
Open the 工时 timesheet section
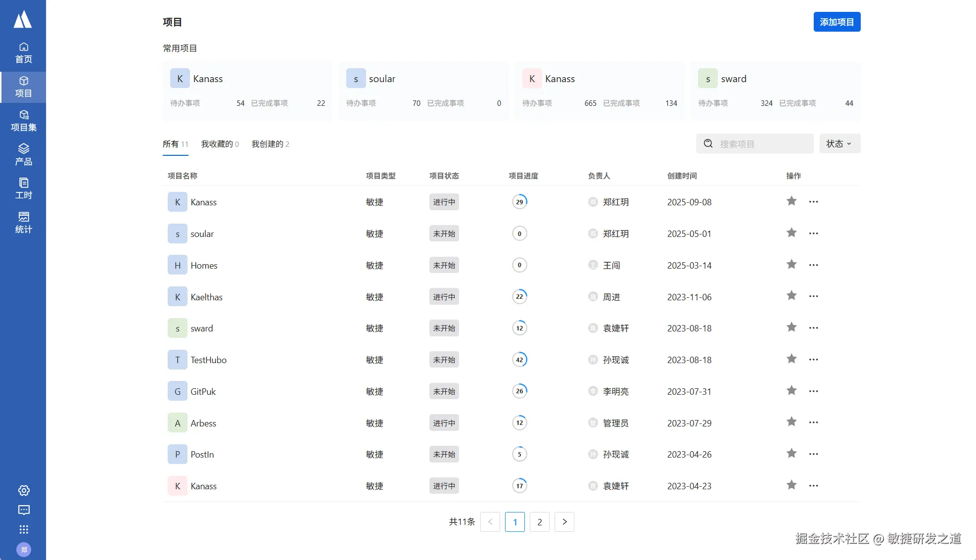tap(23, 188)
